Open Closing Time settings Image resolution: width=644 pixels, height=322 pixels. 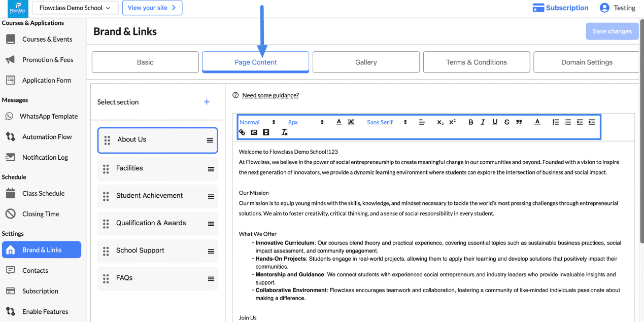pos(41,214)
